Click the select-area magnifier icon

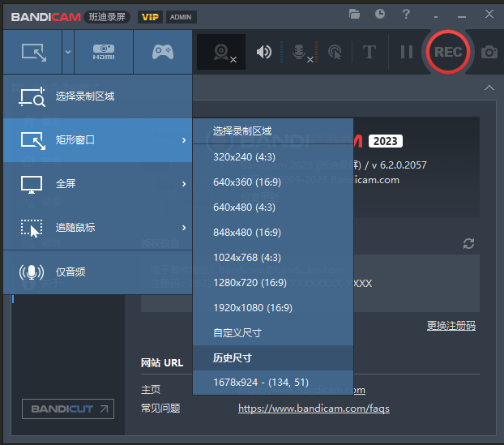coord(32,96)
